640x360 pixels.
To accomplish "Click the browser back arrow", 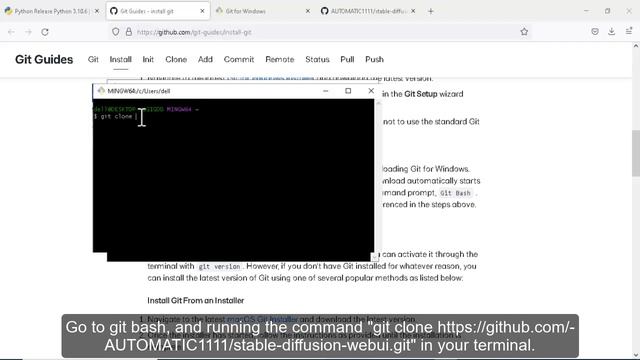I will pyautogui.click(x=11, y=32).
